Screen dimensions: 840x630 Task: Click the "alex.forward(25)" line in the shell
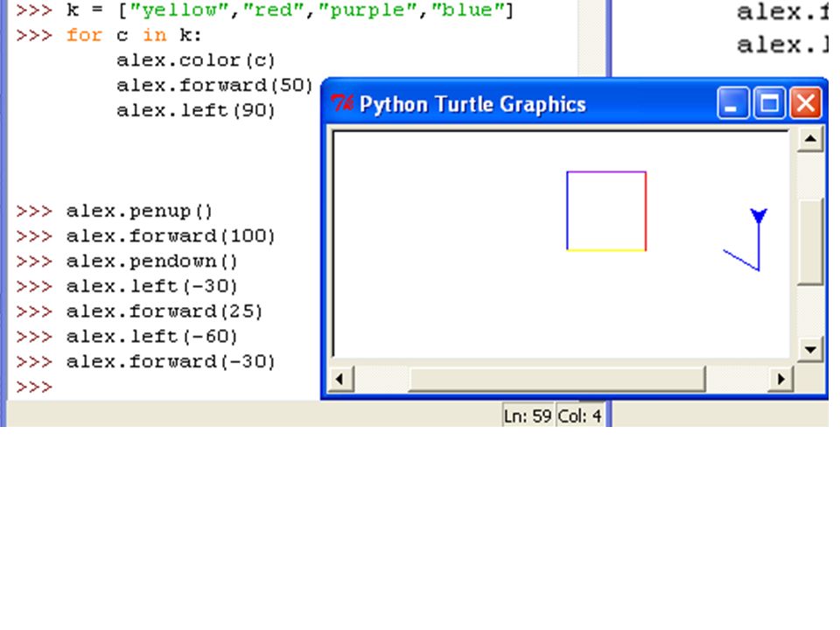coord(164,311)
